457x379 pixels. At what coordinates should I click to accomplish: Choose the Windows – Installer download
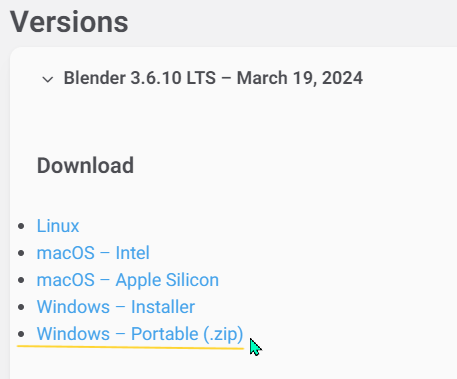116,307
